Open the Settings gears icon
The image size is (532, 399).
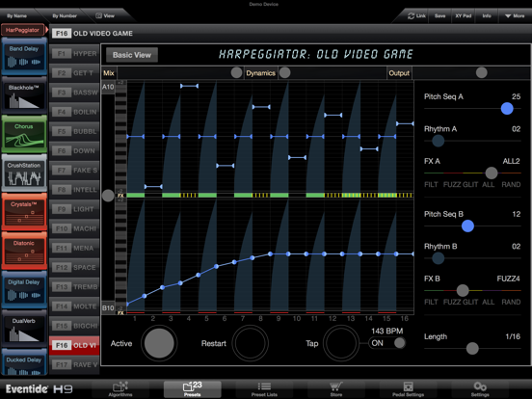(x=480, y=388)
